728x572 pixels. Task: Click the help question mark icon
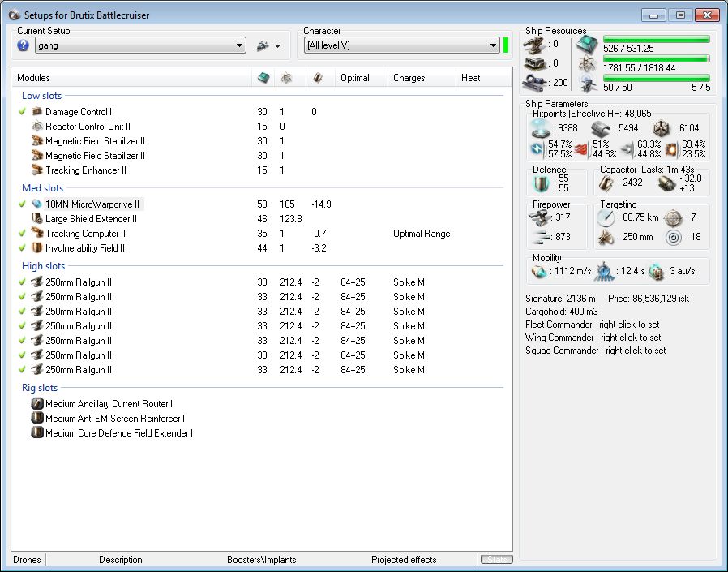23,45
